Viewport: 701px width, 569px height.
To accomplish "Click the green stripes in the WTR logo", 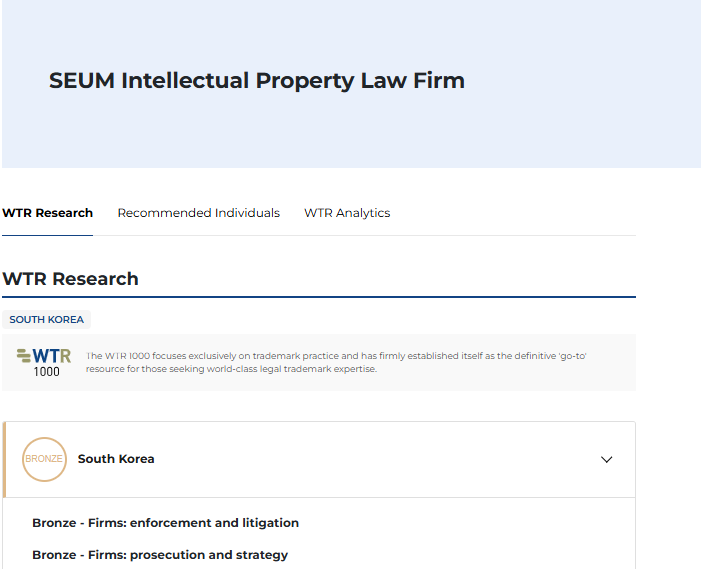I will pyautogui.click(x=24, y=355).
